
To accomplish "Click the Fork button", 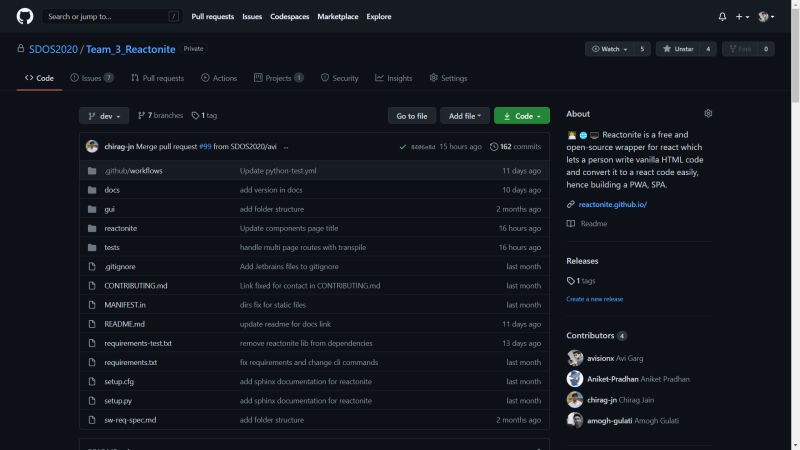I will point(740,49).
